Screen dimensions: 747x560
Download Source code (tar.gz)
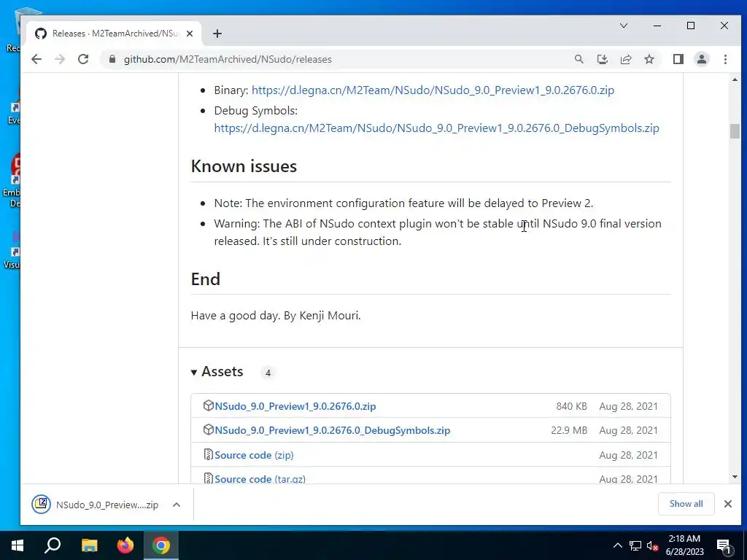pos(260,479)
